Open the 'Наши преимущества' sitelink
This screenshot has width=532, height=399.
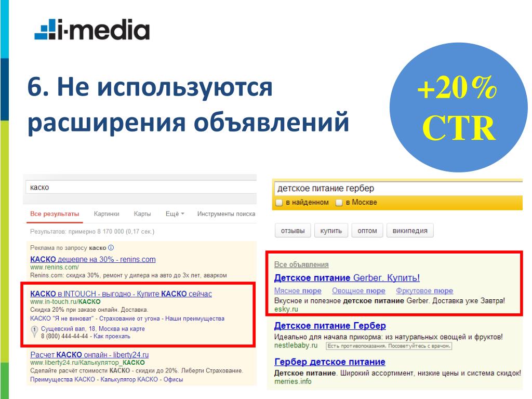pos(195,318)
